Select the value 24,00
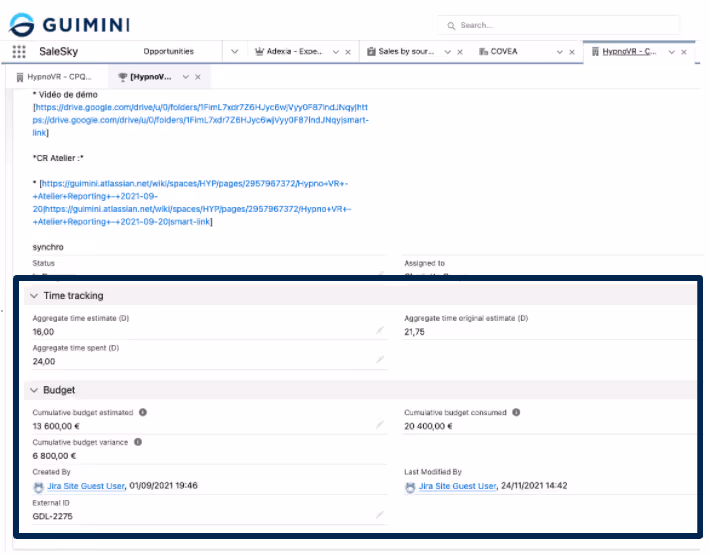Screen dimensions: 710x556 point(44,362)
